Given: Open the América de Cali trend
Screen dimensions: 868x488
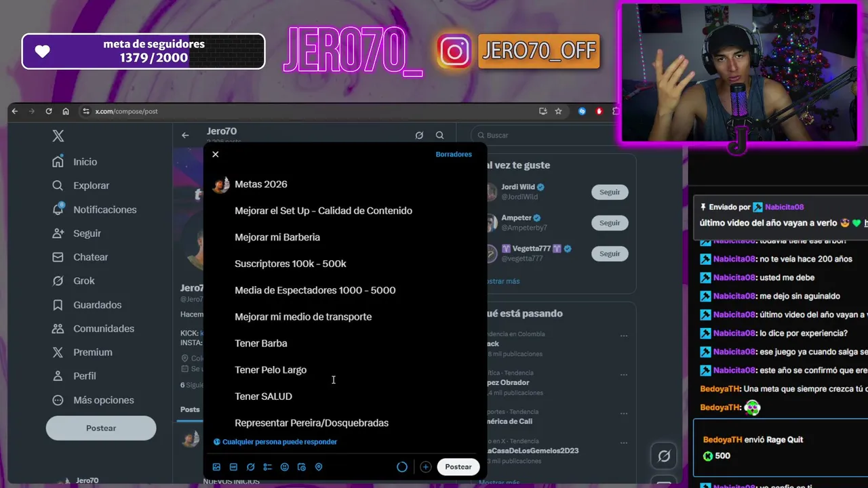Looking at the screenshot, I should [x=510, y=422].
